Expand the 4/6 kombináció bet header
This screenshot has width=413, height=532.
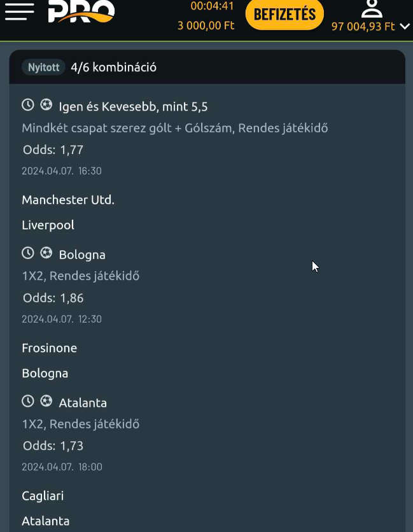[114, 67]
